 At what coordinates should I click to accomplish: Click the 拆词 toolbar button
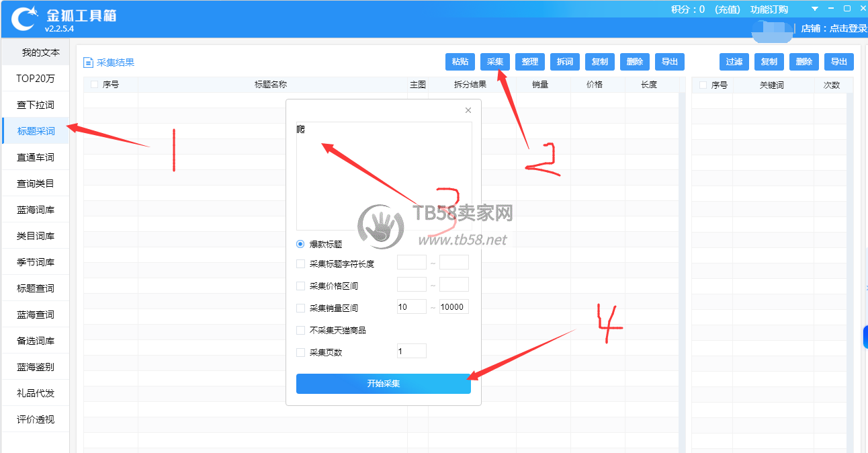[565, 62]
